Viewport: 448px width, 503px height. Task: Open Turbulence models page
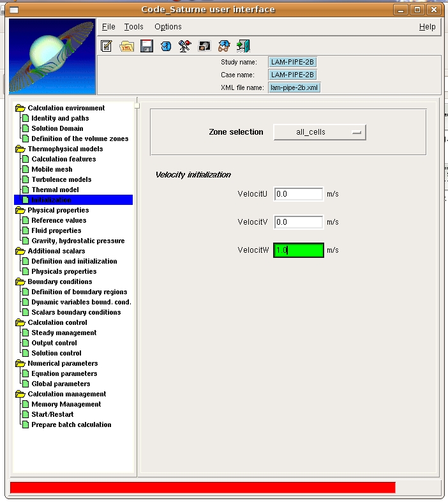coord(61,179)
